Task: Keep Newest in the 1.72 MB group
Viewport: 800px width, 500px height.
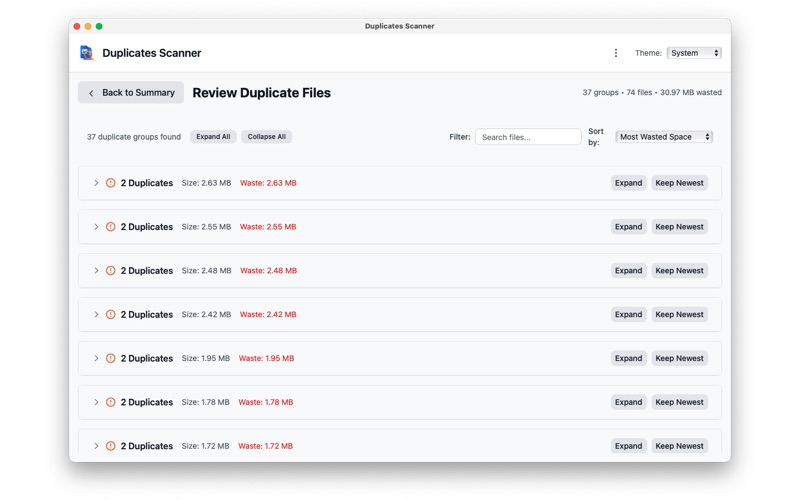Action: [680, 446]
